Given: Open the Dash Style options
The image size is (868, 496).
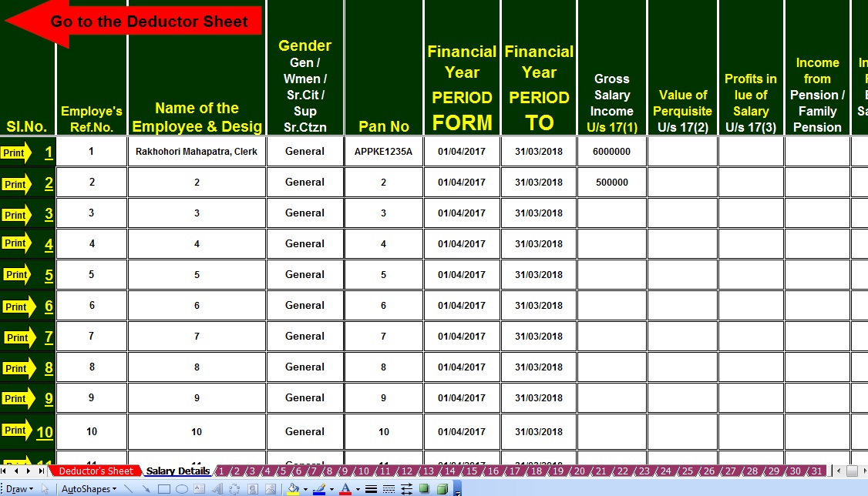Looking at the screenshot, I should coord(389,489).
